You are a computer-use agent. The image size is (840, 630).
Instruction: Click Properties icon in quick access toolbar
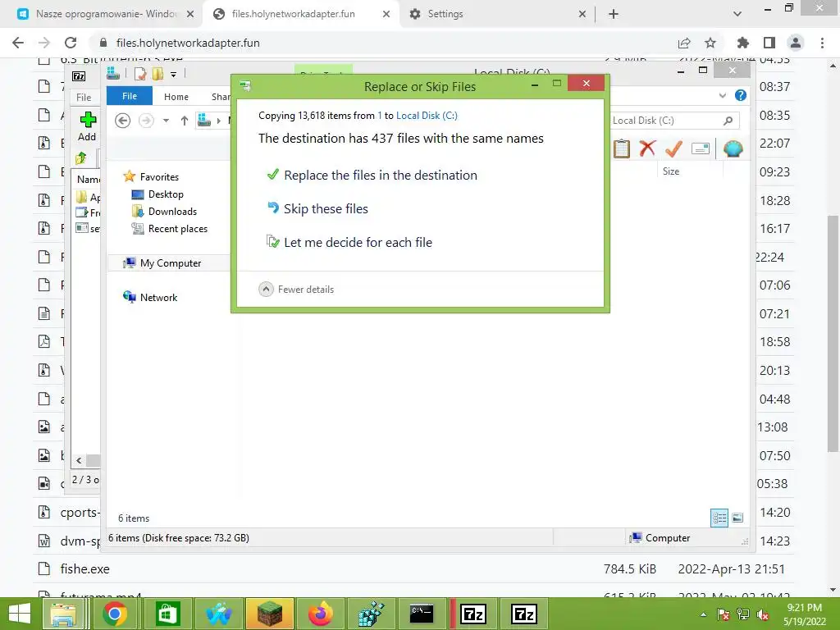coord(140,74)
